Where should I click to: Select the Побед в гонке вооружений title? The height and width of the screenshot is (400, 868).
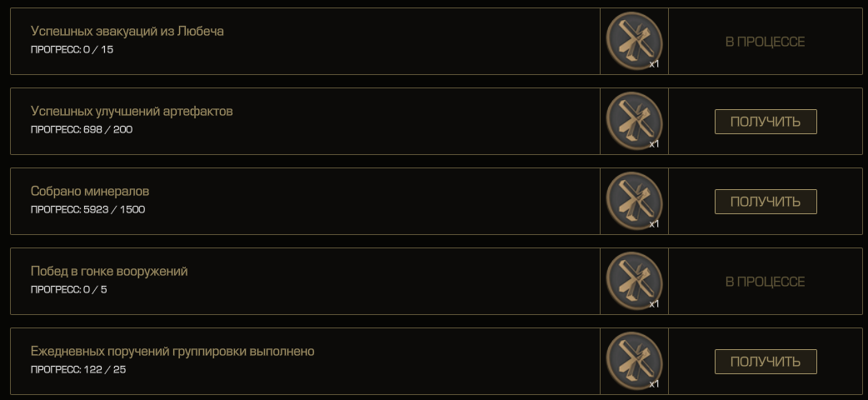109,272
